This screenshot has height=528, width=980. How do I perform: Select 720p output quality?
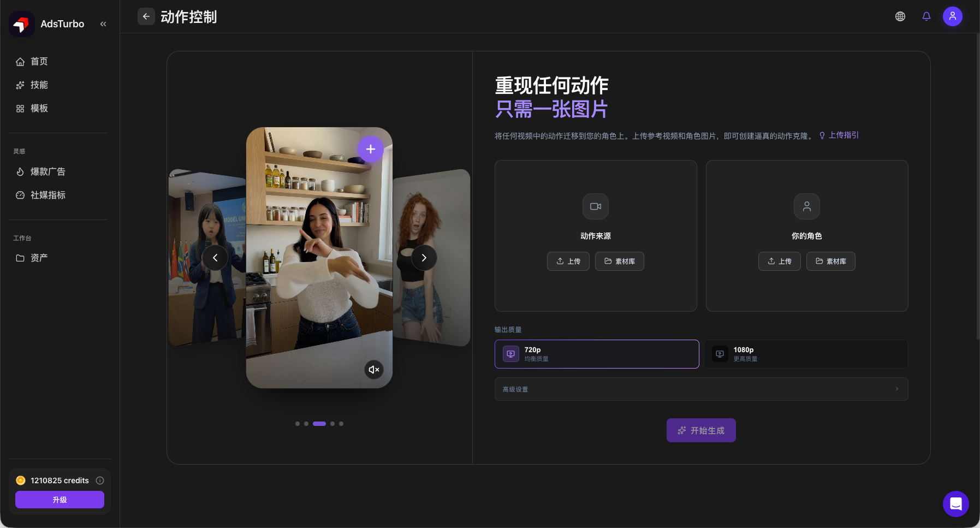click(x=597, y=354)
